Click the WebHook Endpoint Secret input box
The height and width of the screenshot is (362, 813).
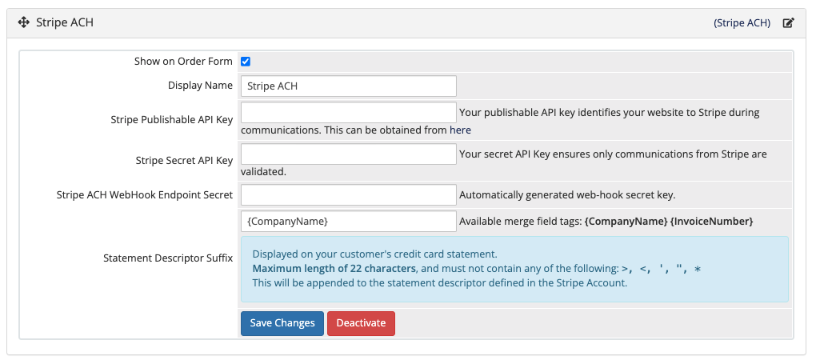[x=348, y=195]
